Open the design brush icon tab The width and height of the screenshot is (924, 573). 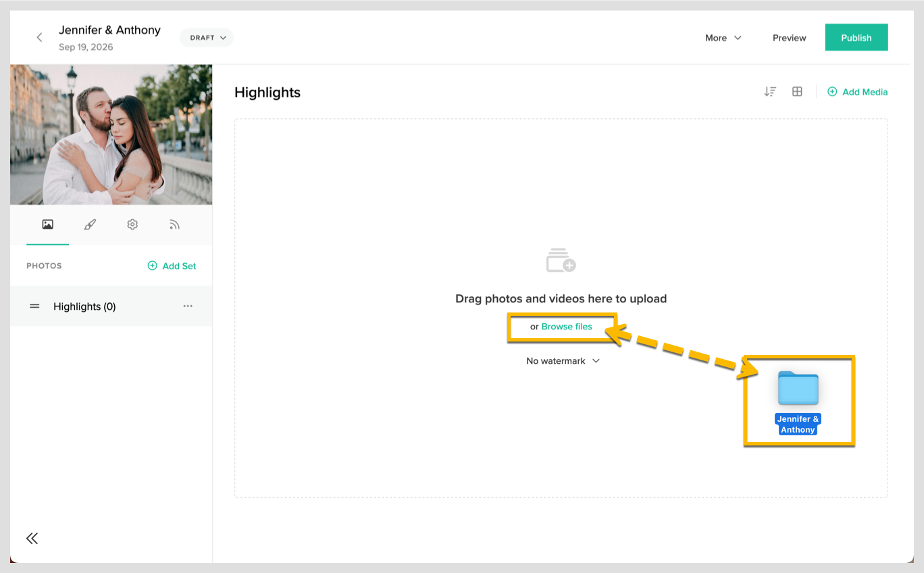90,225
